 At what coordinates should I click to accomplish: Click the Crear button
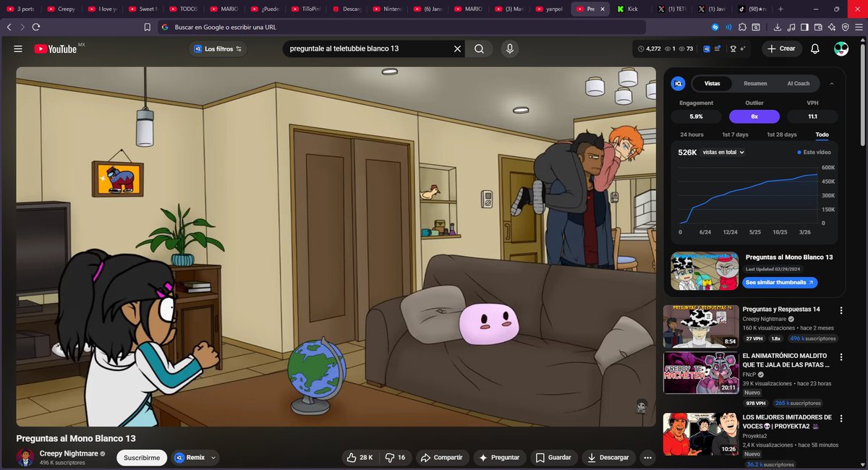781,49
